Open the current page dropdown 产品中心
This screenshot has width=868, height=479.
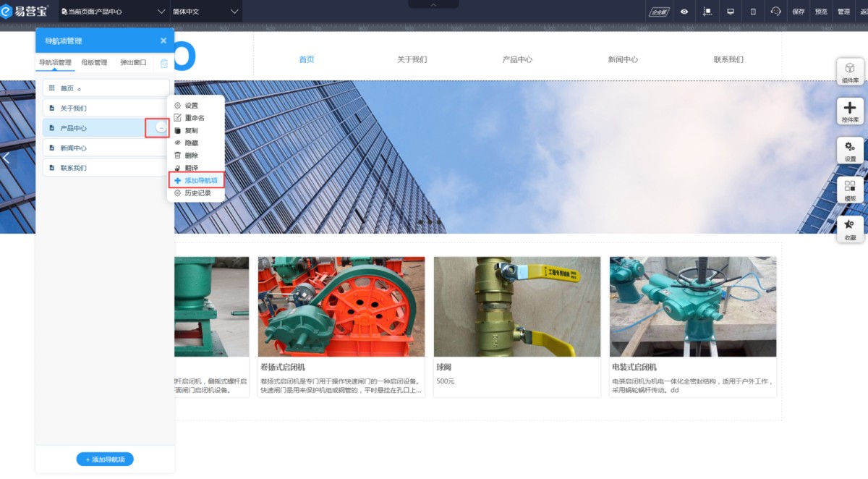[114, 12]
